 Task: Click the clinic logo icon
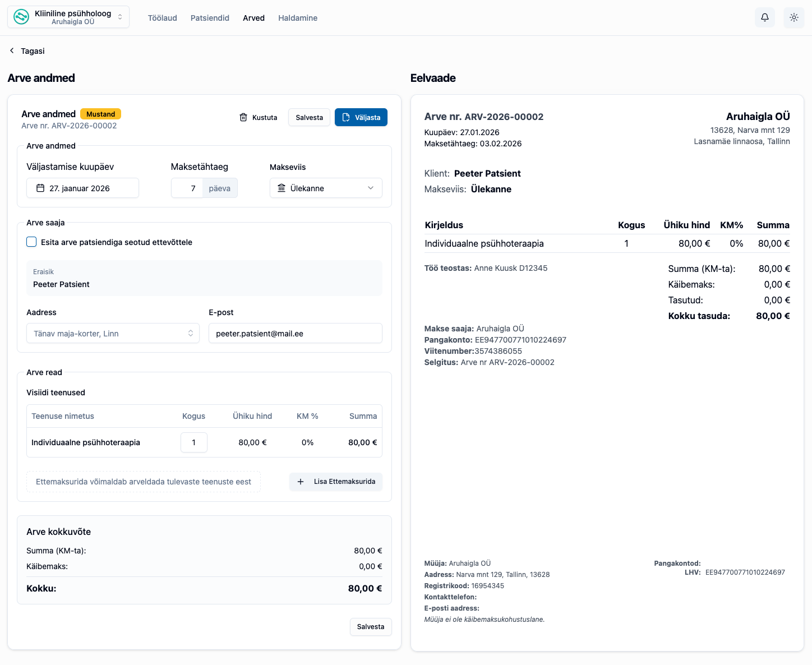pos(21,16)
